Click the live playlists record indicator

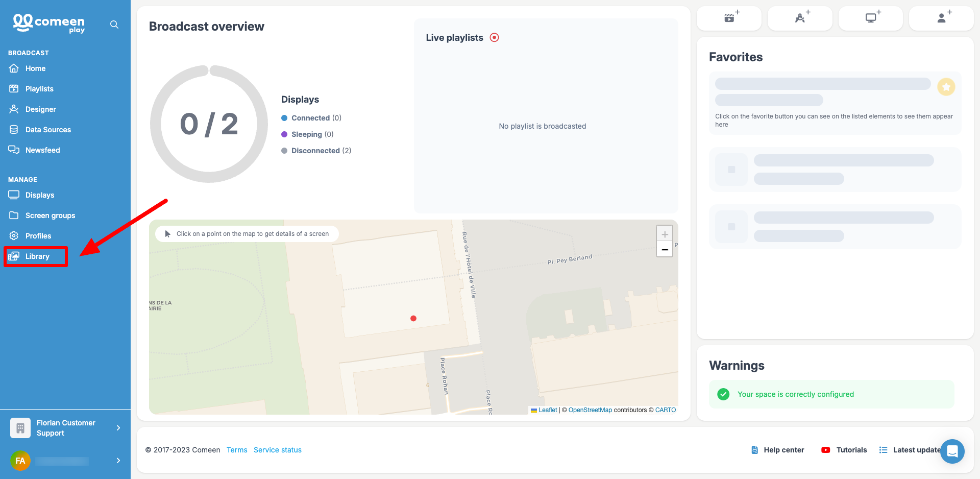(494, 37)
